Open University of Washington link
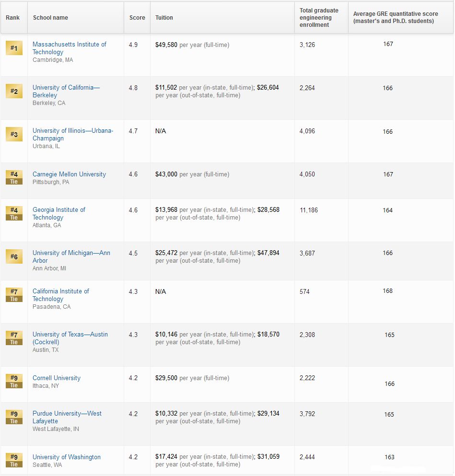Screen dimensions: 455x476 pos(67,457)
